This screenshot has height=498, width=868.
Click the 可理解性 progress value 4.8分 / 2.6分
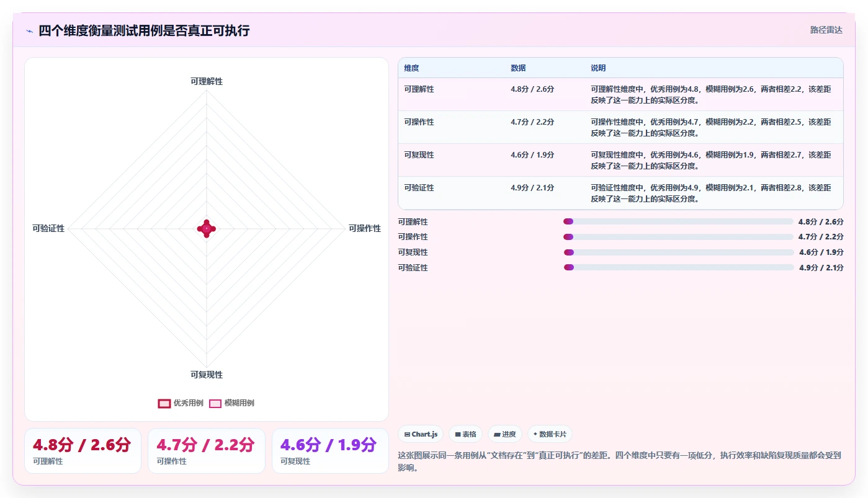tap(821, 222)
